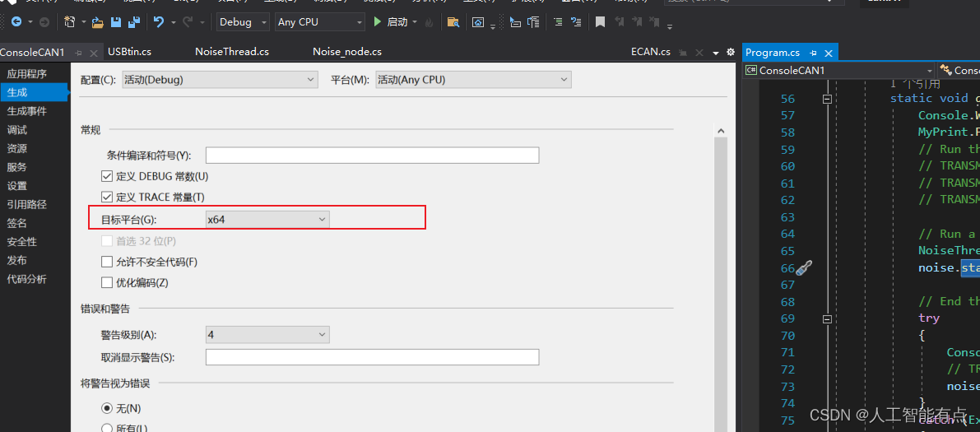Click the Comment Out Lines icon
Image resolution: width=980 pixels, height=432 pixels.
[558, 22]
